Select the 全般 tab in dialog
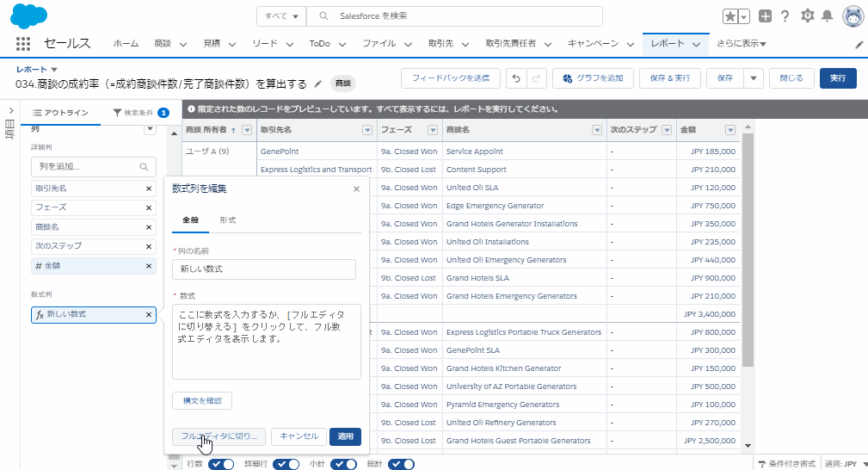Screen dimensions: 868x470 [190, 220]
